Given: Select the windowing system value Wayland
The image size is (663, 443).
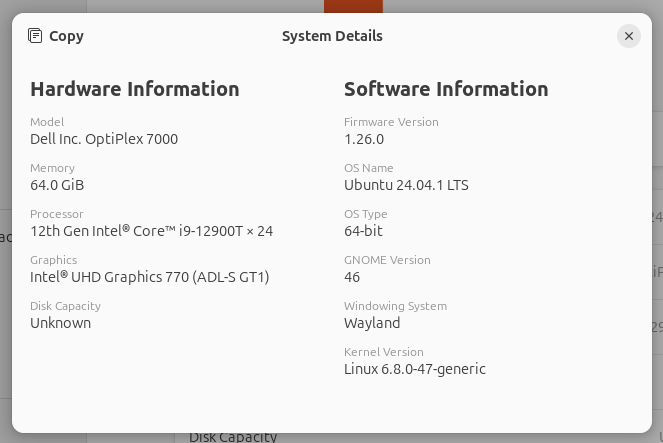Looking at the screenshot, I should click(372, 323).
